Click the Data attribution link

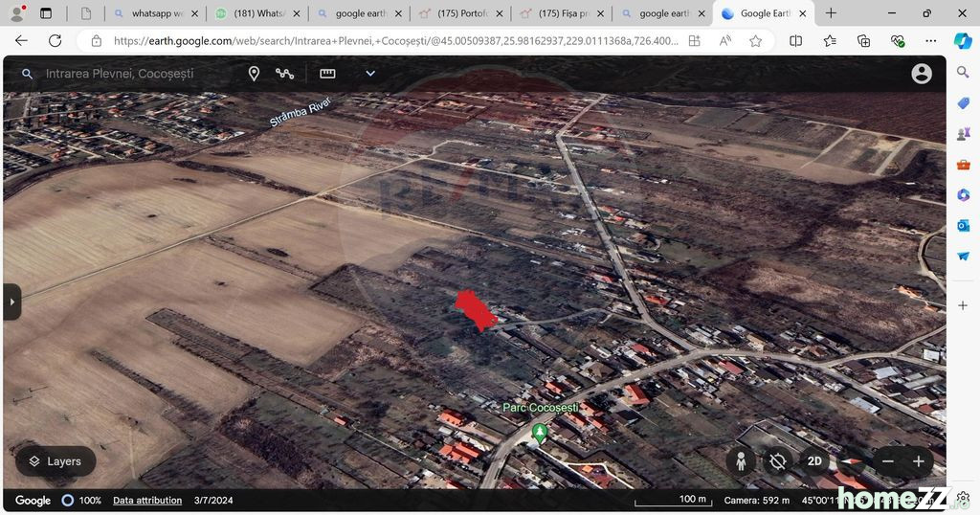coord(147,501)
